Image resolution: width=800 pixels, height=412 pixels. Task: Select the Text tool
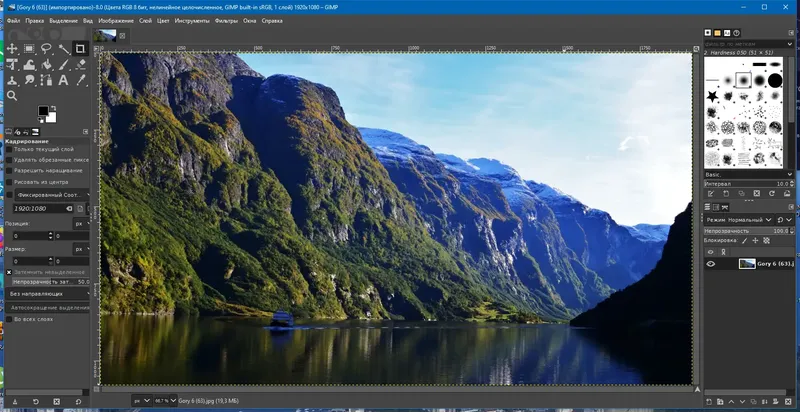(x=63, y=80)
